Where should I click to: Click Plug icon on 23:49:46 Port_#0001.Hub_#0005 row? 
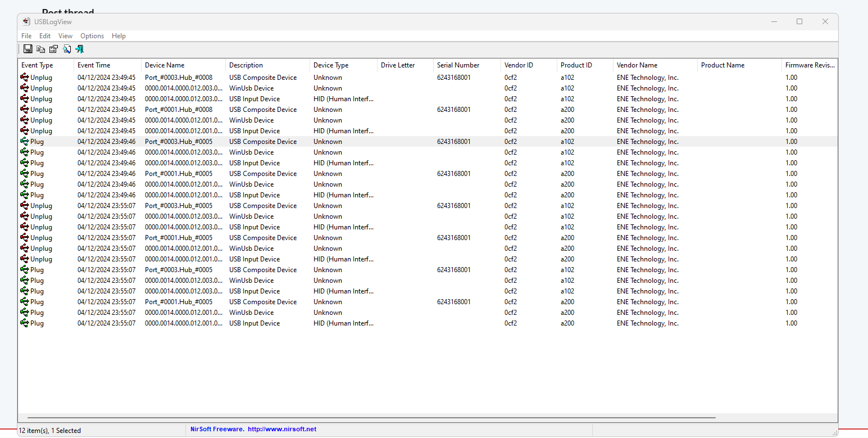(x=25, y=174)
